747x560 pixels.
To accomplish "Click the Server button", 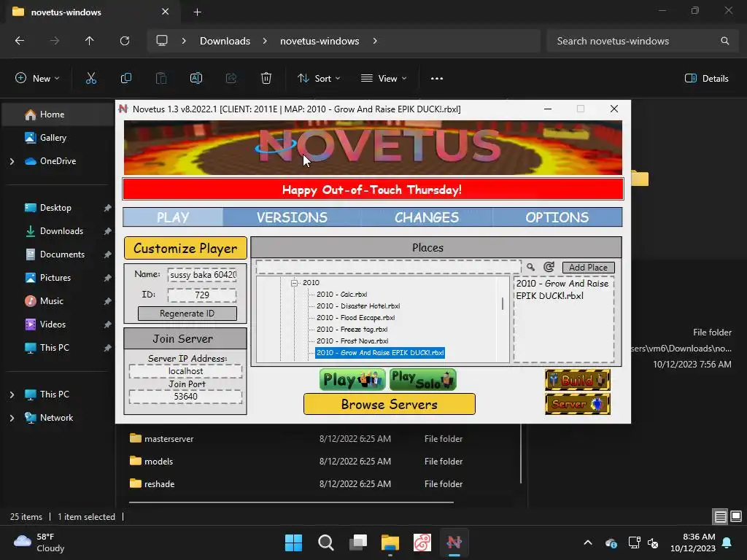I will (578, 404).
